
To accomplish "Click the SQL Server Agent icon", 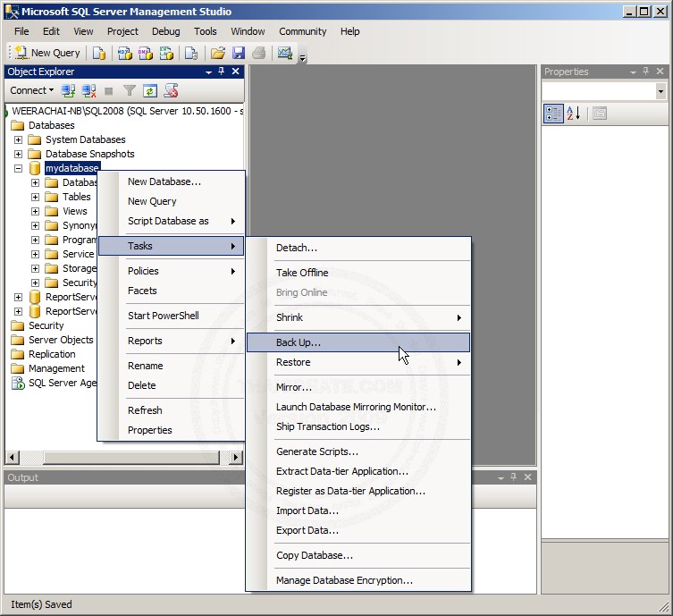I will (x=18, y=383).
